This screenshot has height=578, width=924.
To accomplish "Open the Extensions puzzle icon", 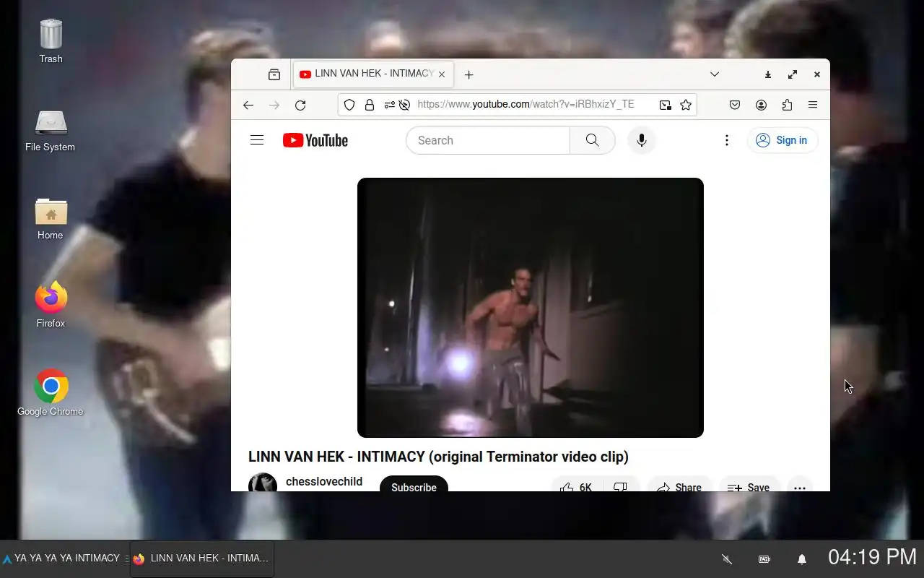I will pyautogui.click(x=787, y=105).
